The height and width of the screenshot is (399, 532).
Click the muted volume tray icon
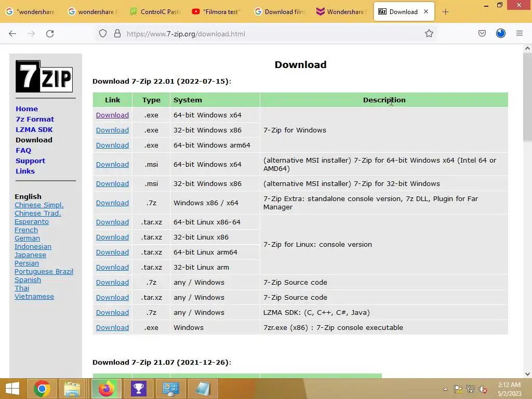point(483,390)
